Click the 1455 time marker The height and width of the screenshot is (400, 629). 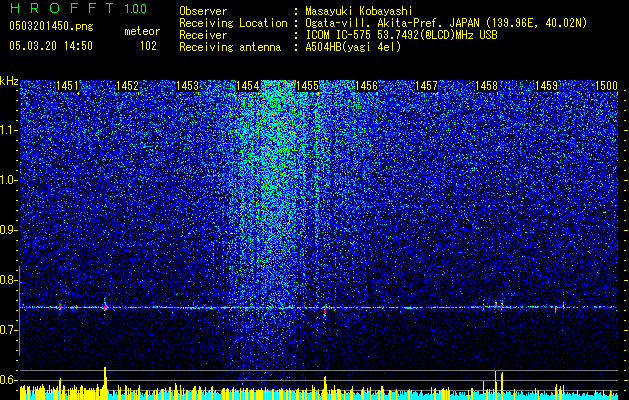[x=307, y=85]
